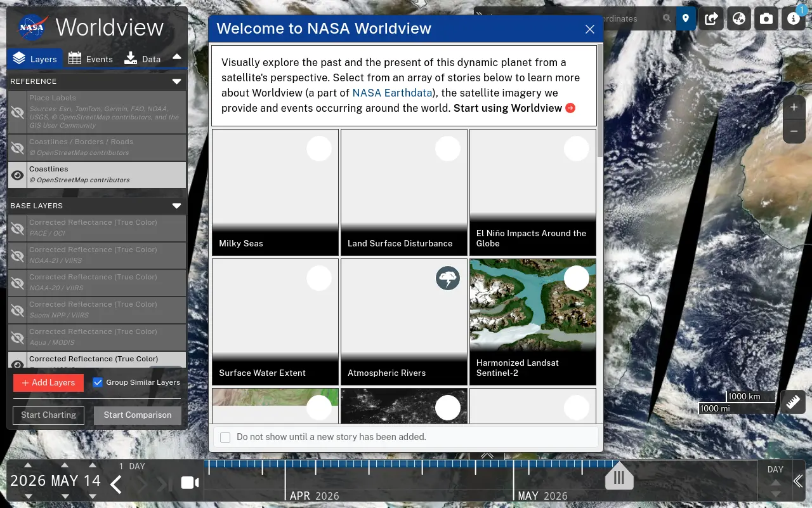Increase the year on date selector
The width and height of the screenshot is (812, 508).
28,465
